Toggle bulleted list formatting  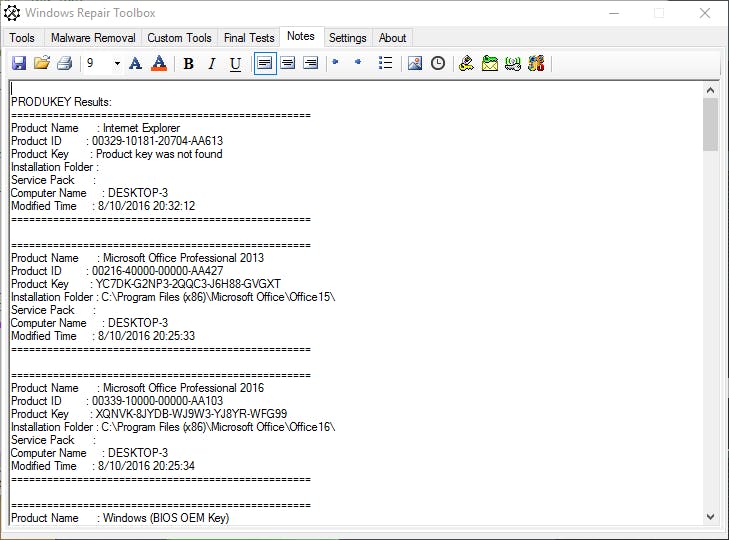pos(385,63)
